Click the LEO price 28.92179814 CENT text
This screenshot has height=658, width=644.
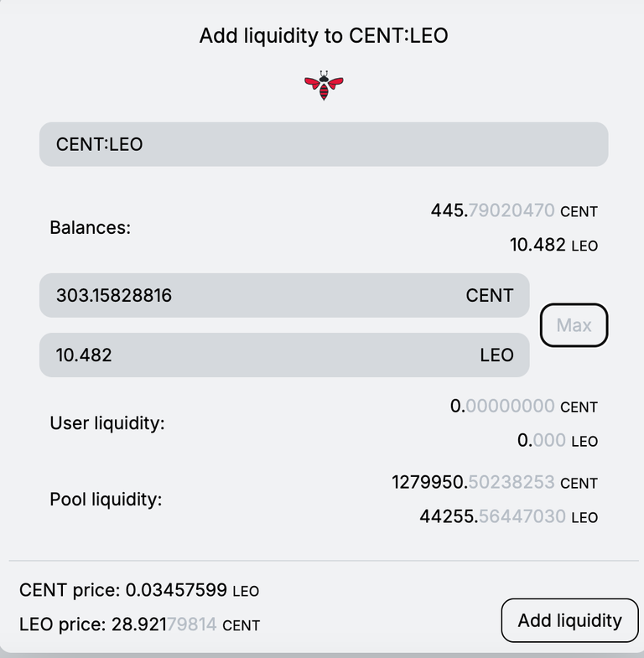click(139, 624)
